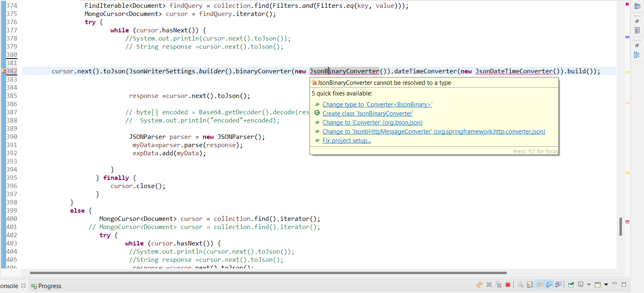
Task: Toggle Show Console on standard output change
Action: (549, 284)
